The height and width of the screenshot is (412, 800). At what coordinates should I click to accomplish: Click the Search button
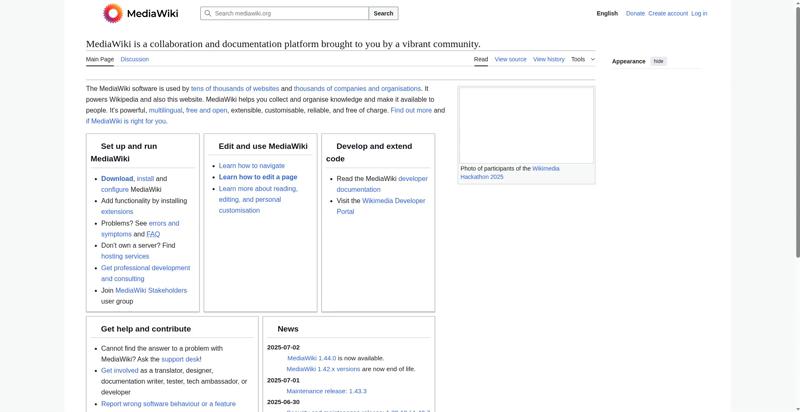383,13
